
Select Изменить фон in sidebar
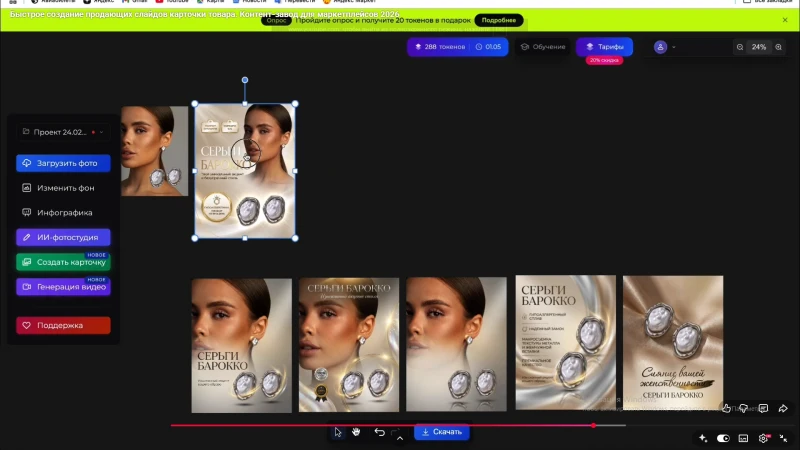click(x=63, y=188)
